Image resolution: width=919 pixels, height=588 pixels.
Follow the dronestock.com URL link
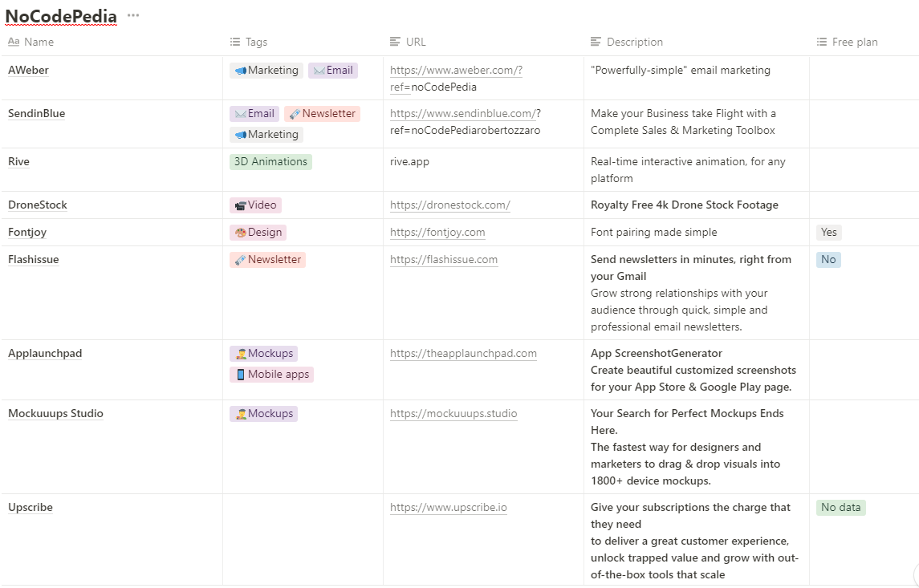pos(450,205)
